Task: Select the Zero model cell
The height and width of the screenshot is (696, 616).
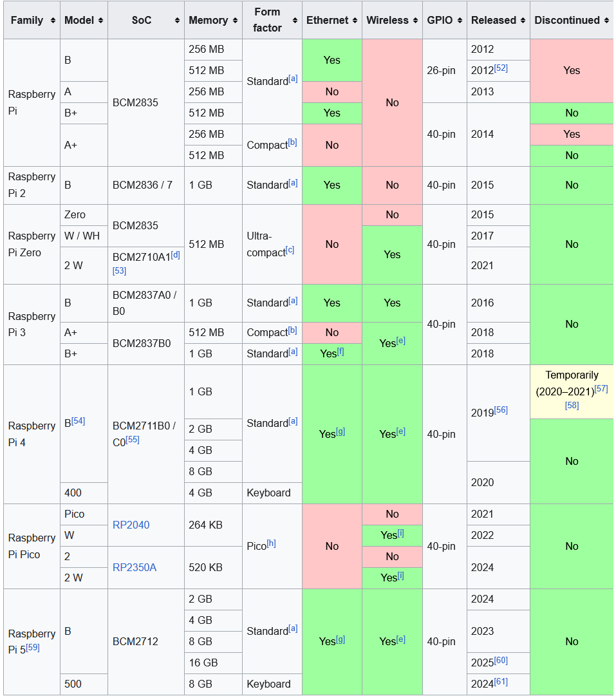Action: [x=84, y=215]
